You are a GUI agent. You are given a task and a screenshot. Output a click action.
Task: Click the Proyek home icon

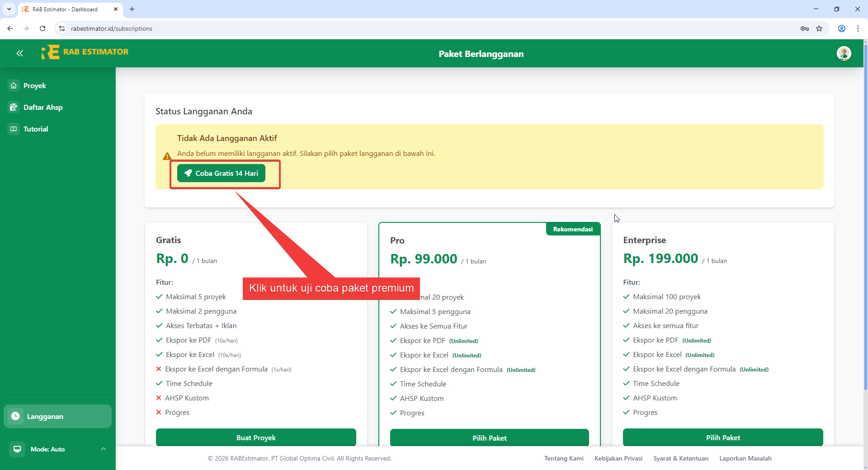[14, 85]
